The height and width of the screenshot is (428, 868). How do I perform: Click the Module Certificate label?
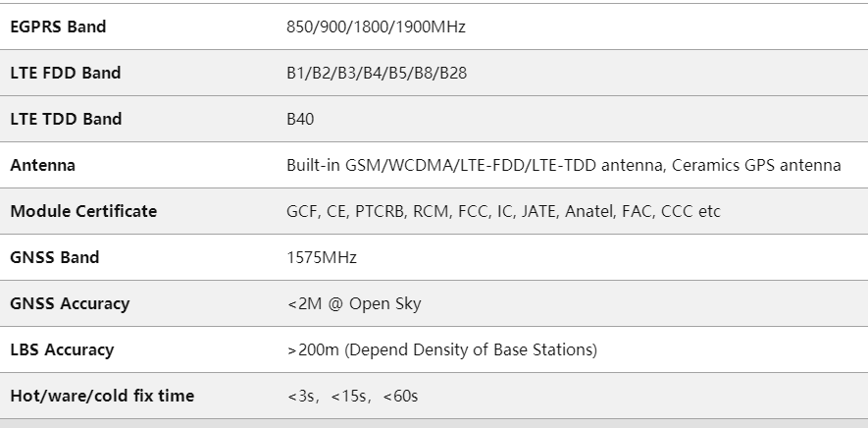click(x=83, y=211)
